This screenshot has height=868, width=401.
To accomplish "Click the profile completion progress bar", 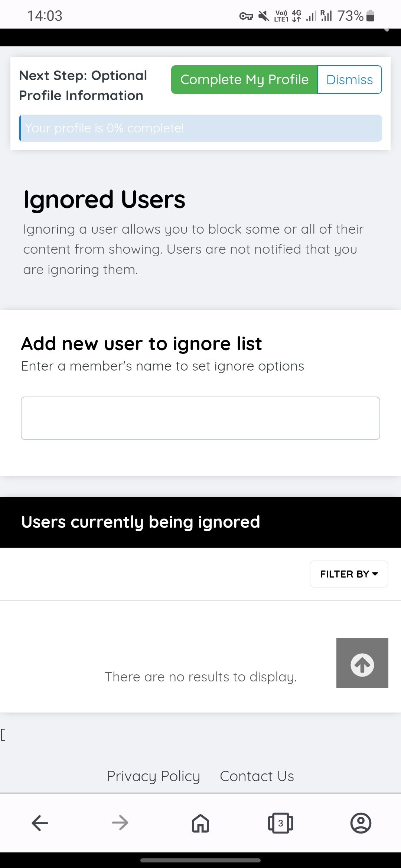I will (x=200, y=128).
